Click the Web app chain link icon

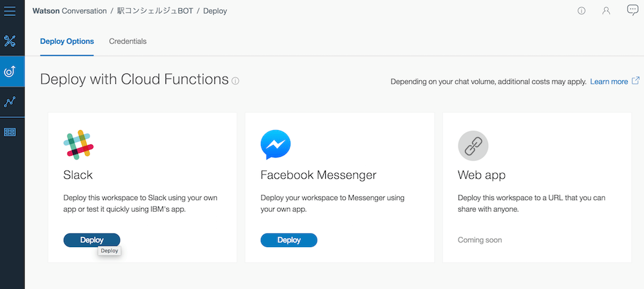click(x=473, y=145)
